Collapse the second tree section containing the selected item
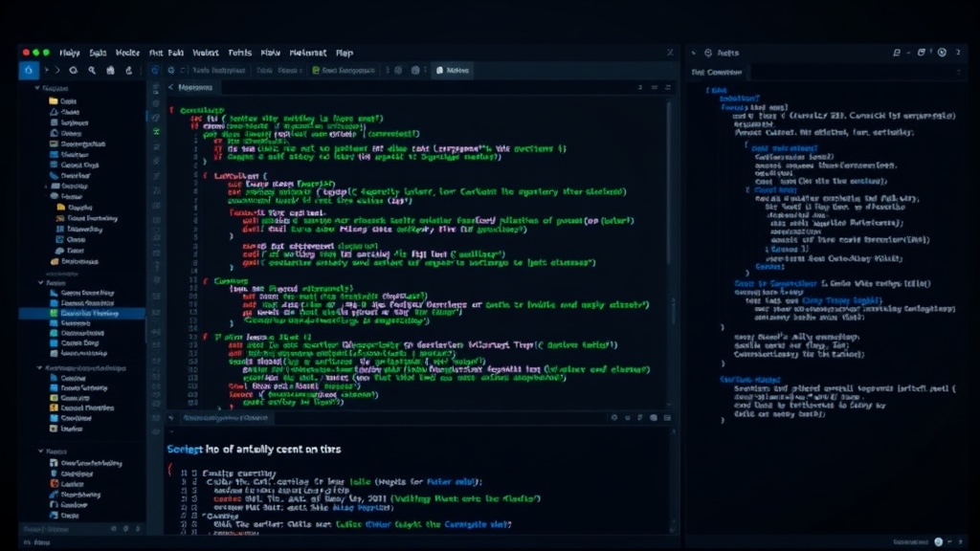This screenshot has width=980, height=551. [x=40, y=282]
